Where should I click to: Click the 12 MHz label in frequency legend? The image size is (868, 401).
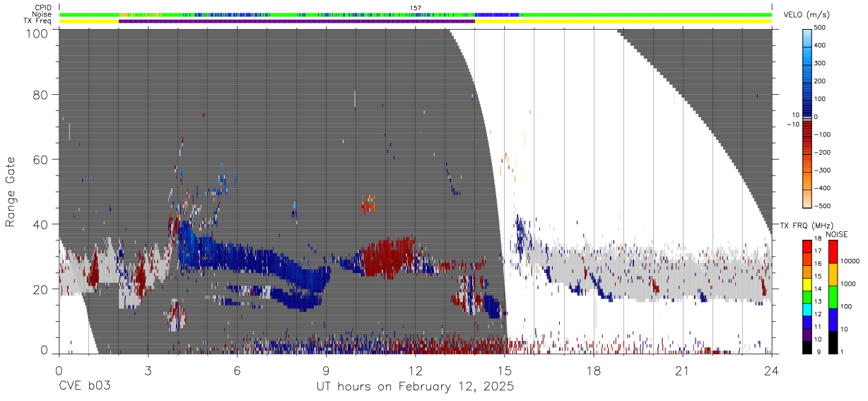coord(818,313)
